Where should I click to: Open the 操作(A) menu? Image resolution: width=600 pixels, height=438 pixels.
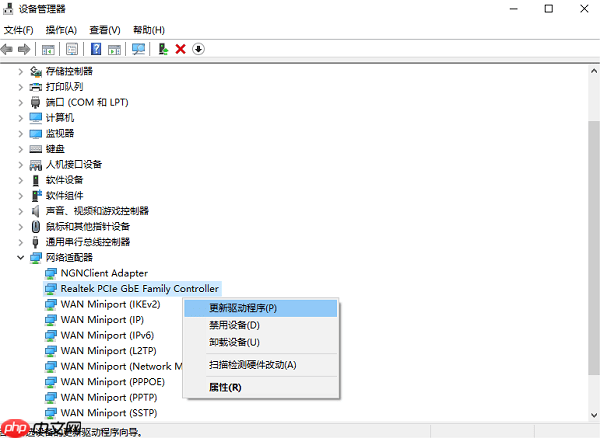coord(62,30)
